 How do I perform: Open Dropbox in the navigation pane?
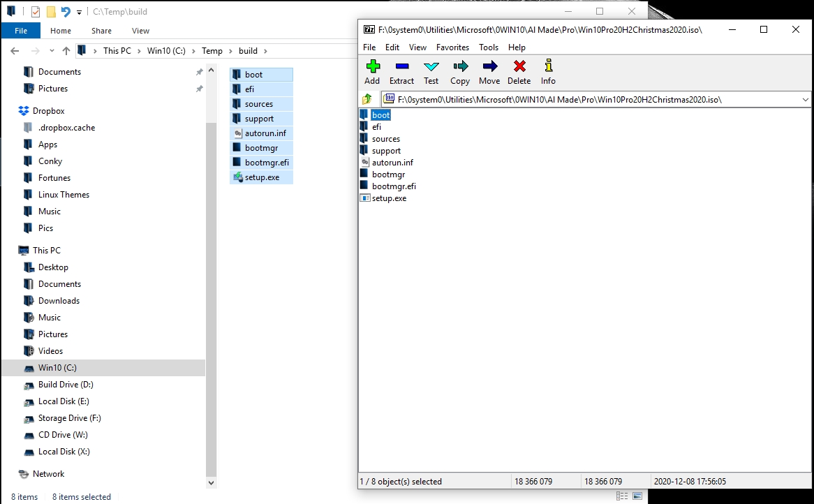pyautogui.click(x=48, y=111)
